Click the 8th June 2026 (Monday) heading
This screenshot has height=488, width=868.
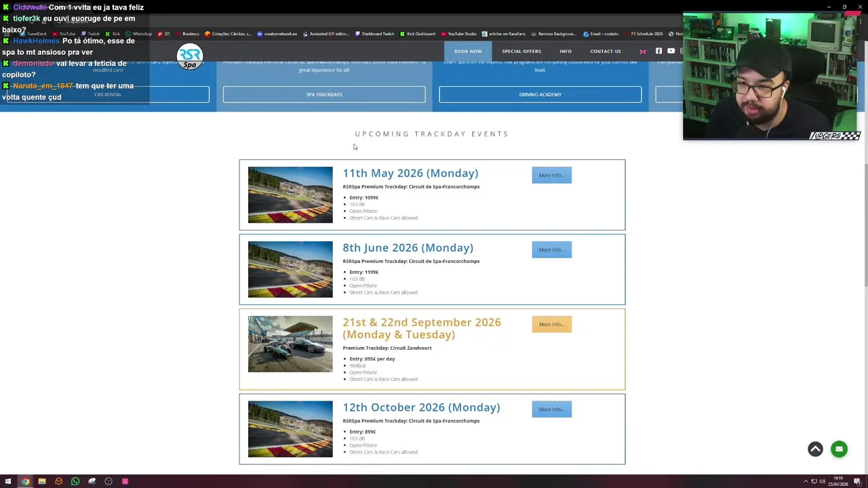pyautogui.click(x=408, y=247)
